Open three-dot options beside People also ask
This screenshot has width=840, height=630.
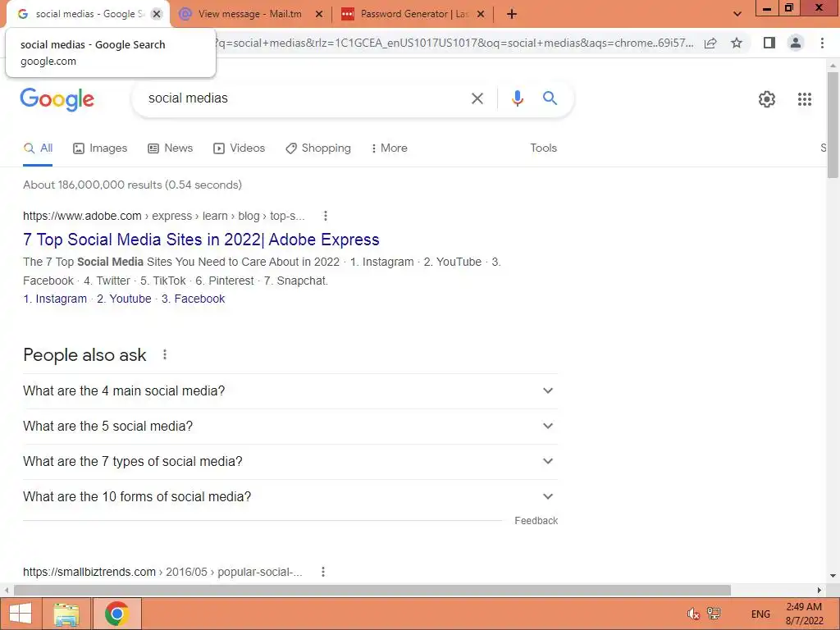click(164, 354)
